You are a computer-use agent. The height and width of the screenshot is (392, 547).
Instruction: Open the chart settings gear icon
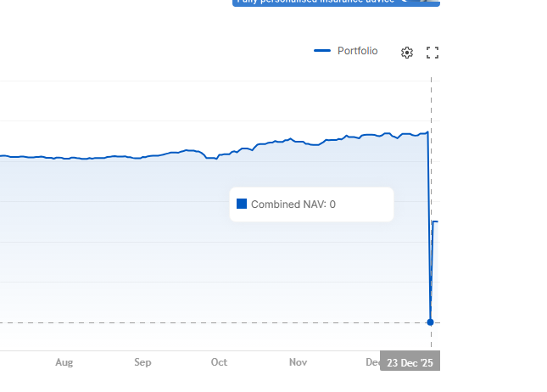tap(407, 53)
